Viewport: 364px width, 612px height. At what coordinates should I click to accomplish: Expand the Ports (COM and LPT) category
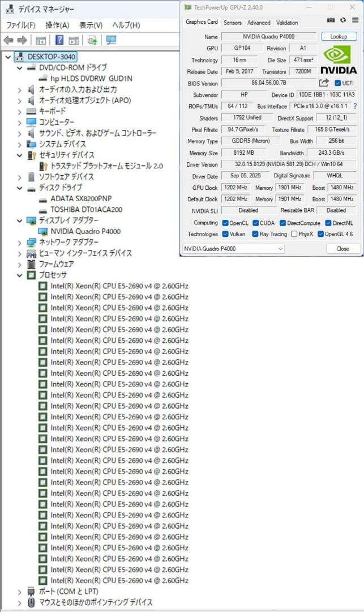pos(19,592)
